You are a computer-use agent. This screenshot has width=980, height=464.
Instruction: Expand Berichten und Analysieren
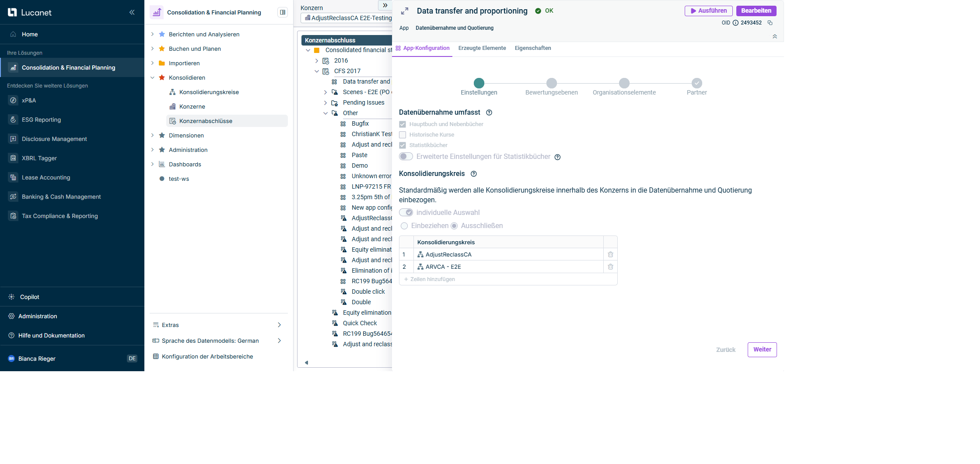pyautogui.click(x=152, y=34)
